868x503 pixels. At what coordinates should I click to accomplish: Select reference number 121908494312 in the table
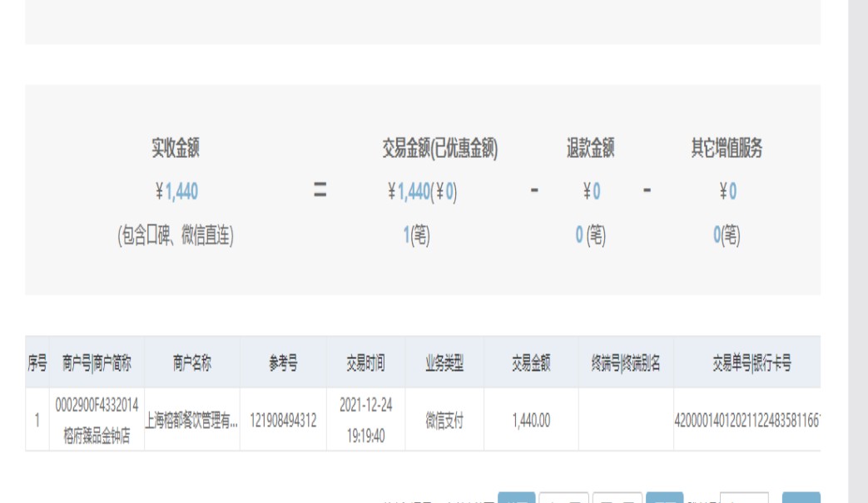(283, 421)
